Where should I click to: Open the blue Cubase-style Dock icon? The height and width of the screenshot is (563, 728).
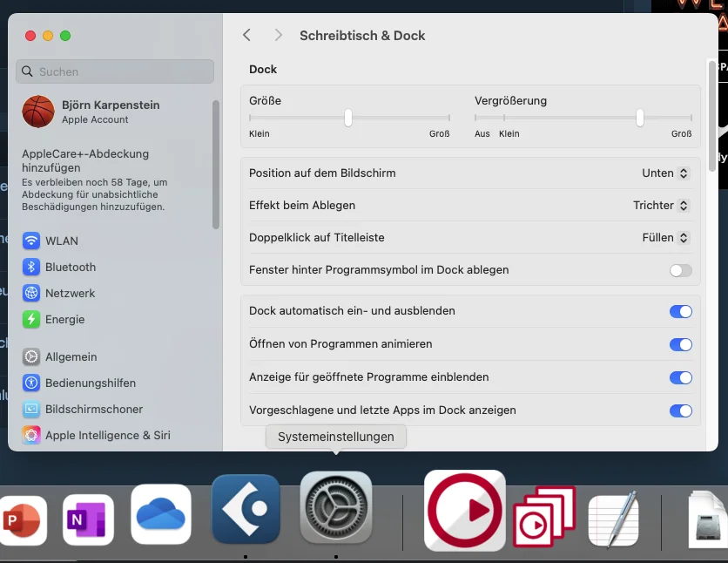[x=246, y=509]
